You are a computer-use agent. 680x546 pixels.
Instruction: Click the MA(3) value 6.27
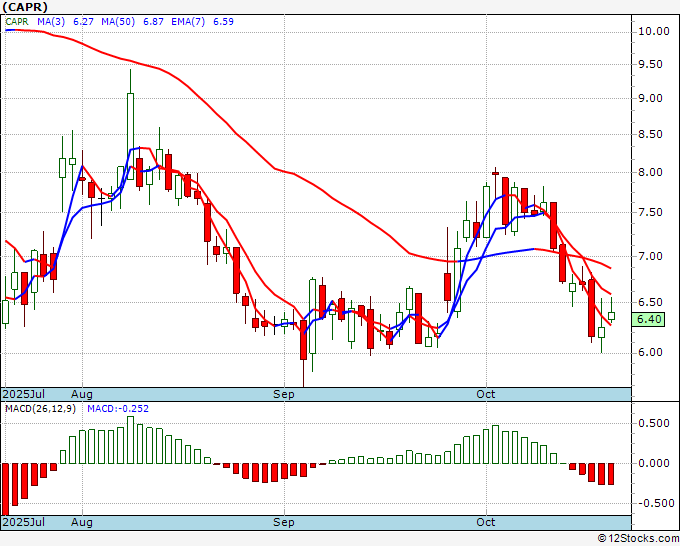click(83, 21)
